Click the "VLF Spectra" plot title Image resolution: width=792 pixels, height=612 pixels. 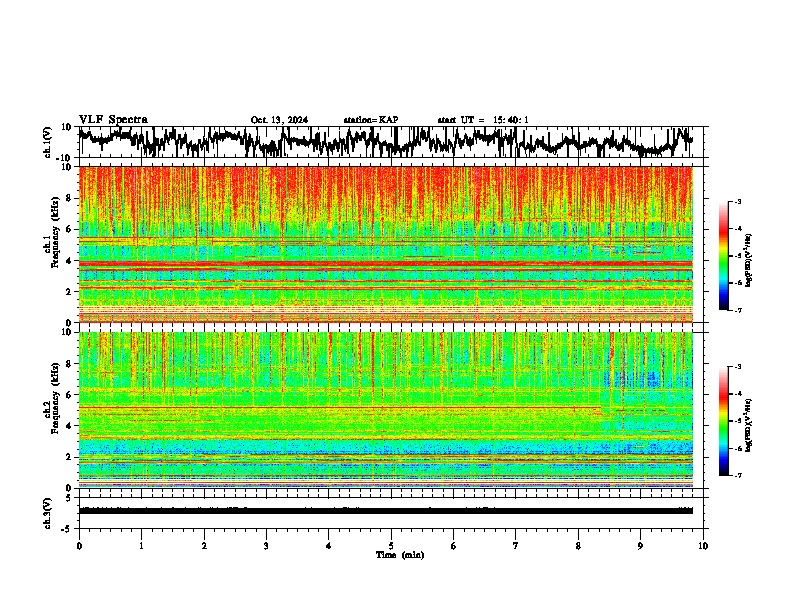pos(113,119)
